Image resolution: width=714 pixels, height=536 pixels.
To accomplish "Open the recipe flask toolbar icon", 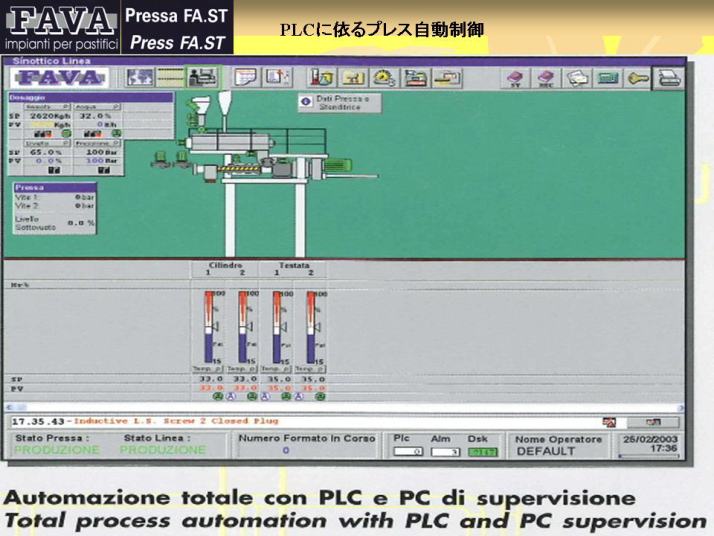I will [x=323, y=78].
